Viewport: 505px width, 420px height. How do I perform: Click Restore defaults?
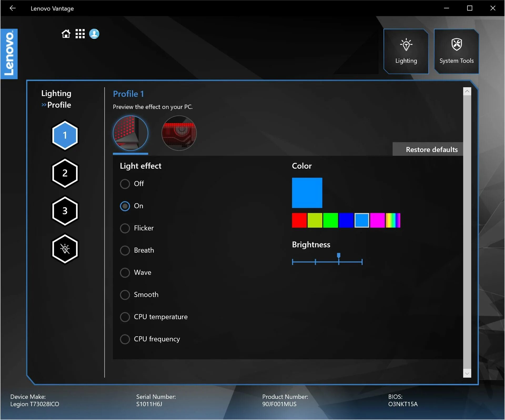(431, 149)
